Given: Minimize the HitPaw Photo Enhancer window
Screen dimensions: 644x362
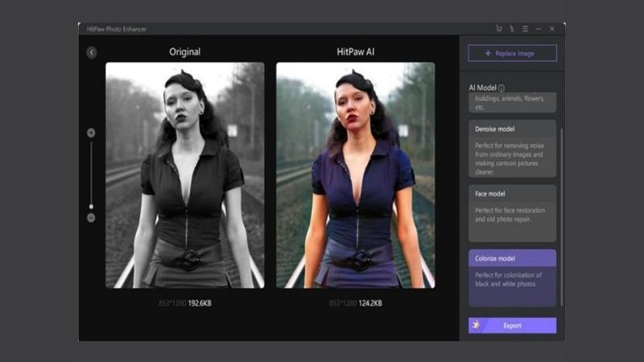Looking at the screenshot, I should (x=539, y=29).
